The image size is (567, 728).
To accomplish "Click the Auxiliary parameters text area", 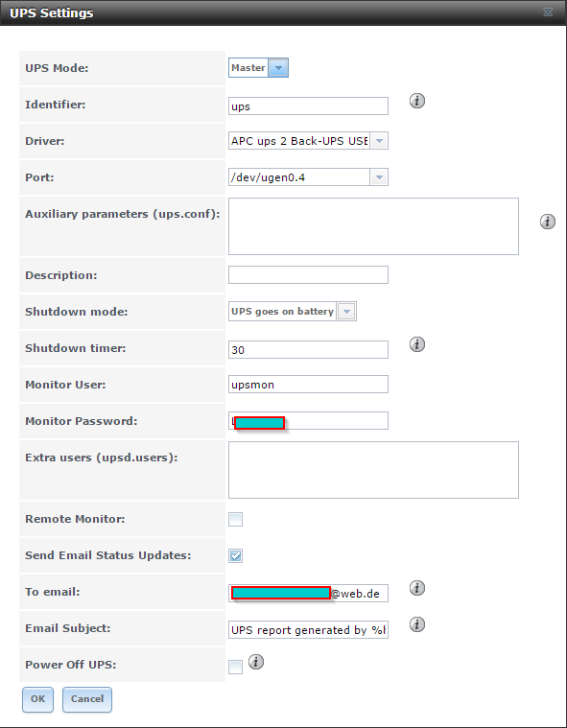I will pos(373,226).
